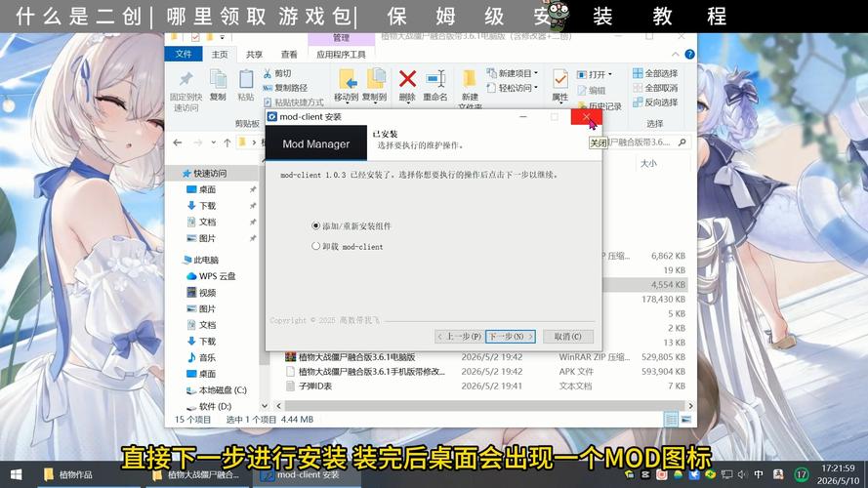Select pinned 下载 under quick access
The width and height of the screenshot is (868, 488).
207,205
